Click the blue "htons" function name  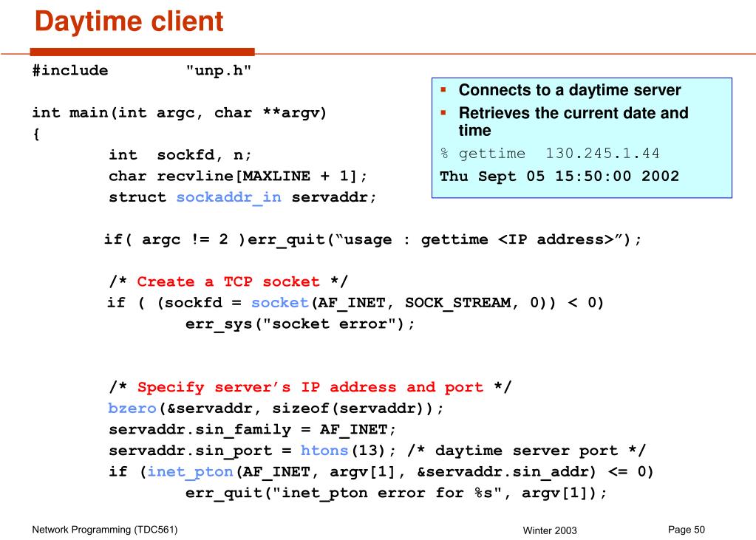point(324,451)
